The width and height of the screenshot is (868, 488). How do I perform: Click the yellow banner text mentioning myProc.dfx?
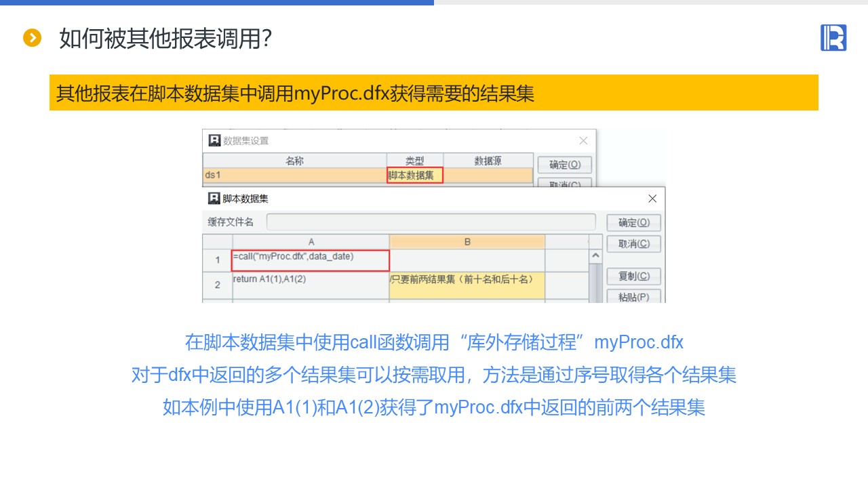pos(295,93)
